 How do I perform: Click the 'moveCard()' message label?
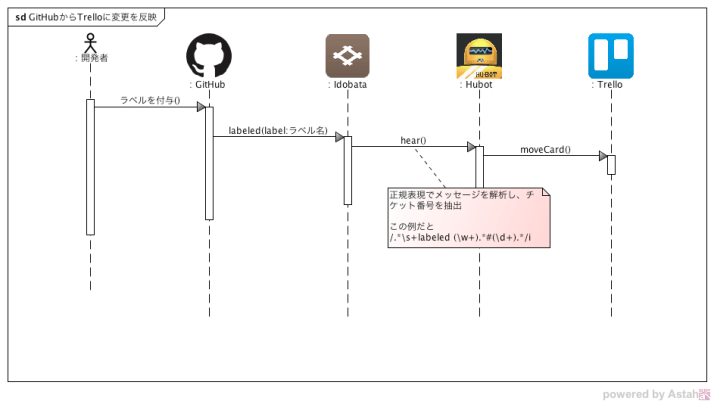point(545,150)
